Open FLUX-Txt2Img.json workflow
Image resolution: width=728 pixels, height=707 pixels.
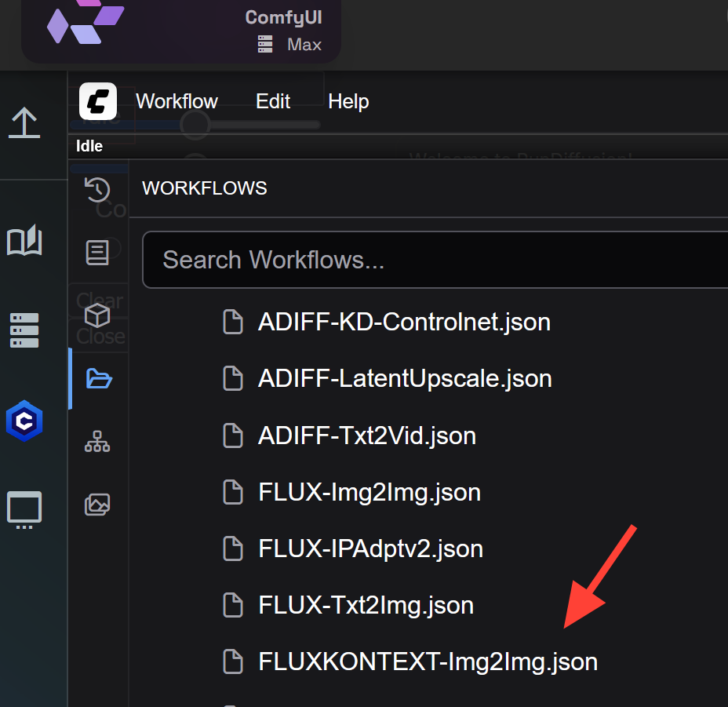point(366,605)
